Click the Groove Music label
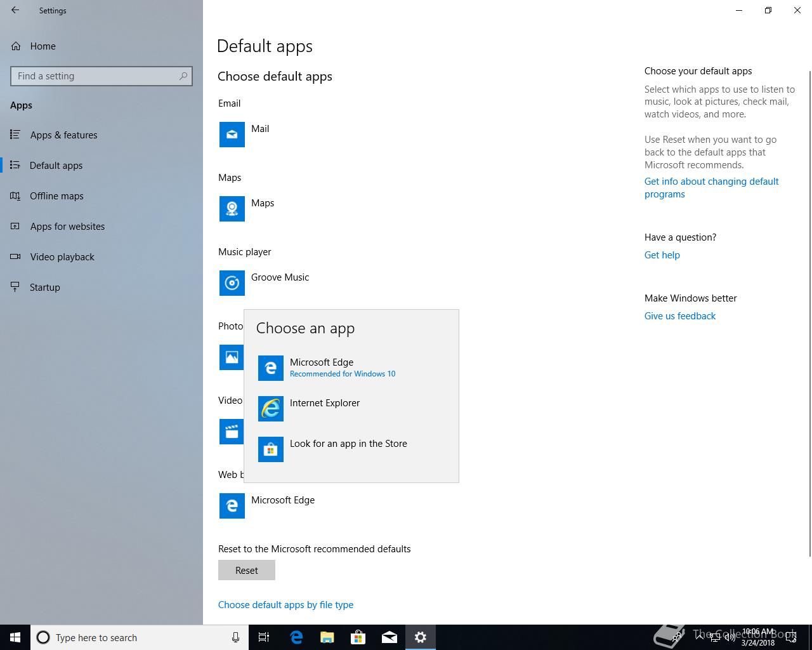 [280, 277]
